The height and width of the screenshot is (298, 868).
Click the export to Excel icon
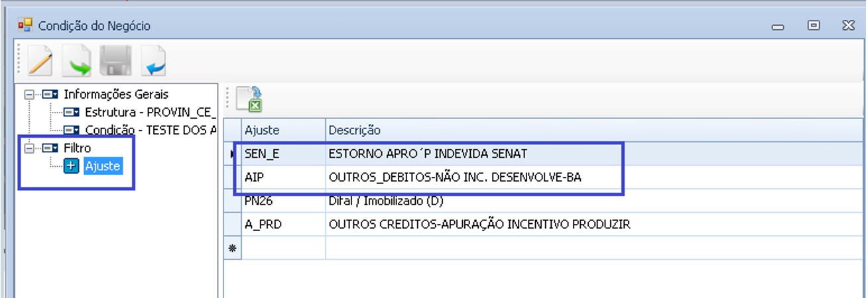click(250, 99)
